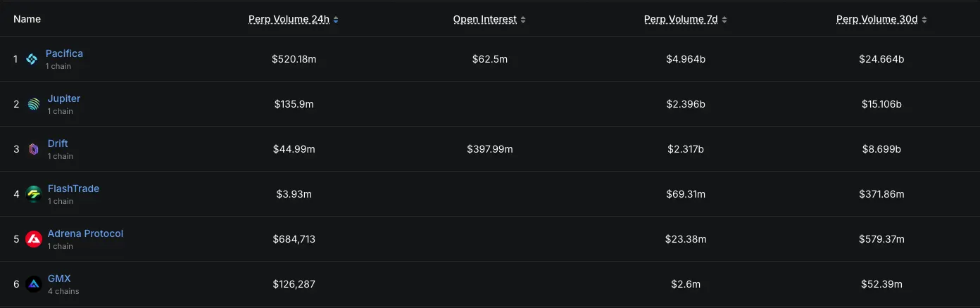Open the Adrena Protocol link
The height and width of the screenshot is (308, 980).
point(85,233)
